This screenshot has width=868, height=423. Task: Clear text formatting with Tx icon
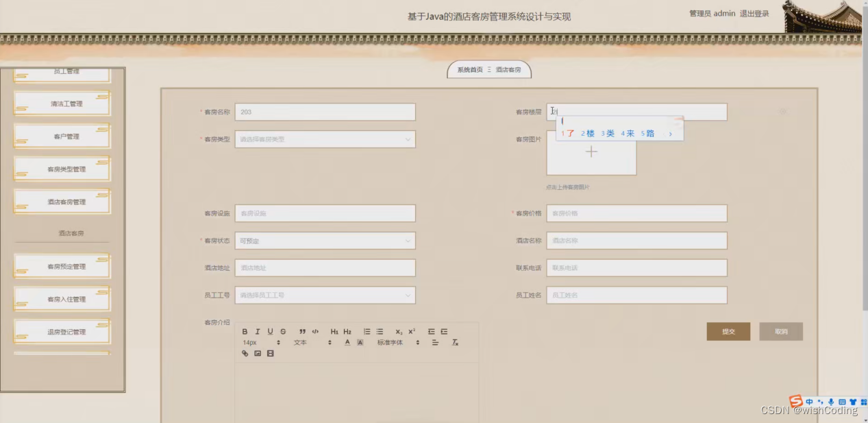click(455, 343)
